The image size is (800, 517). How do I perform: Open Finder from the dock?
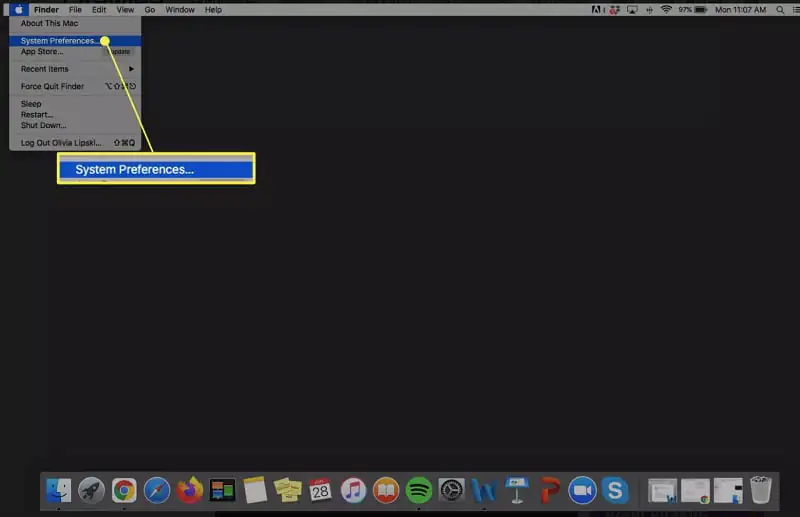(x=59, y=490)
